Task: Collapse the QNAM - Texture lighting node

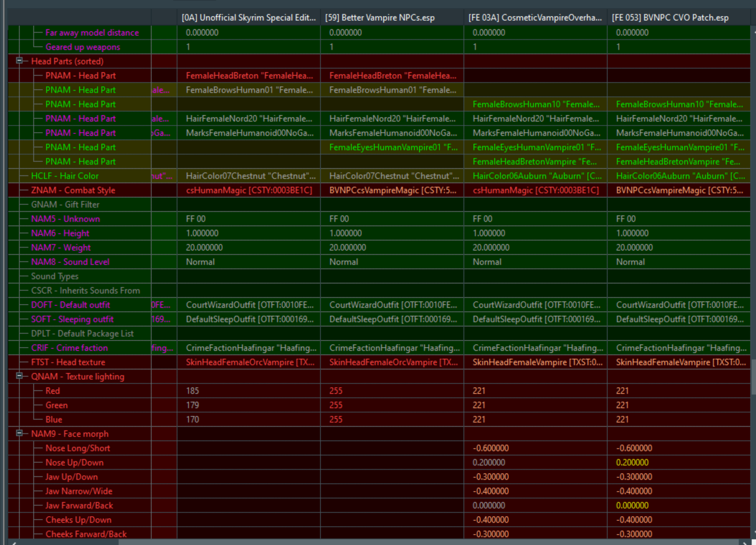Action: (19, 376)
